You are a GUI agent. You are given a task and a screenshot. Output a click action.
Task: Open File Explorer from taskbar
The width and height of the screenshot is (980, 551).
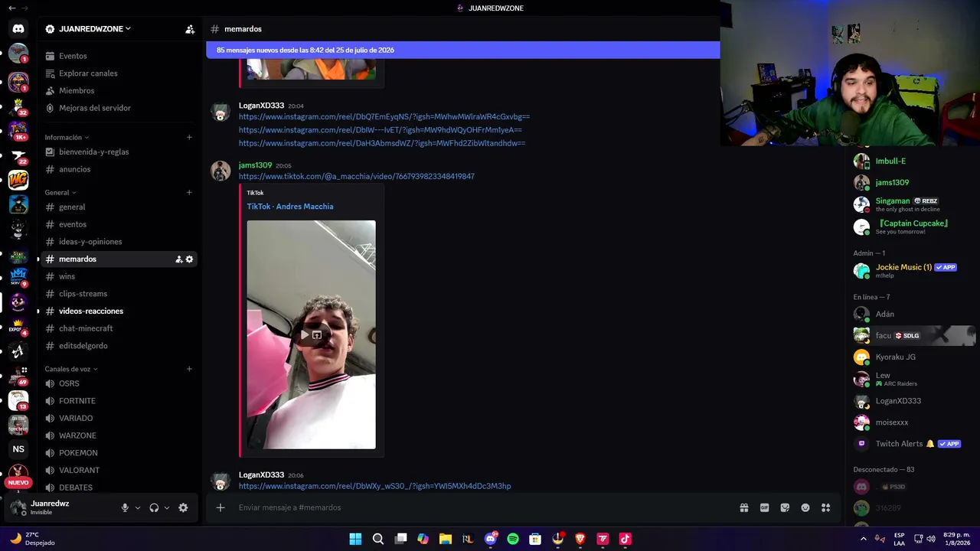tap(446, 539)
